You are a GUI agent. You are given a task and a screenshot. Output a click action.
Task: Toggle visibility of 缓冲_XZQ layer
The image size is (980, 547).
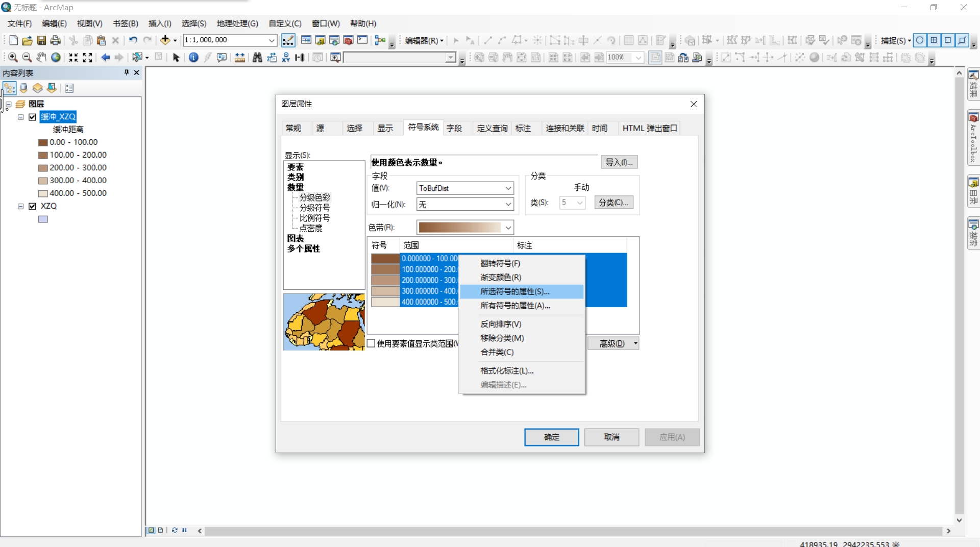(x=32, y=117)
